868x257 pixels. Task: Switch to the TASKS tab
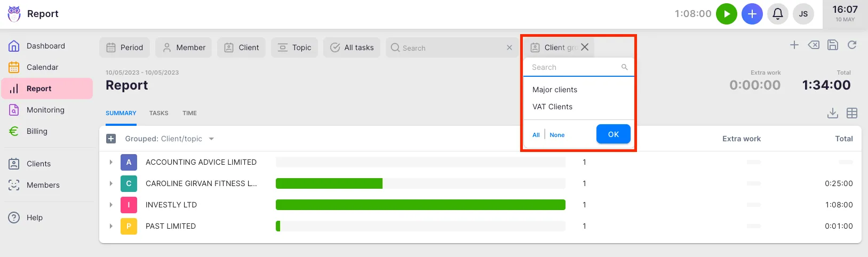tap(158, 113)
